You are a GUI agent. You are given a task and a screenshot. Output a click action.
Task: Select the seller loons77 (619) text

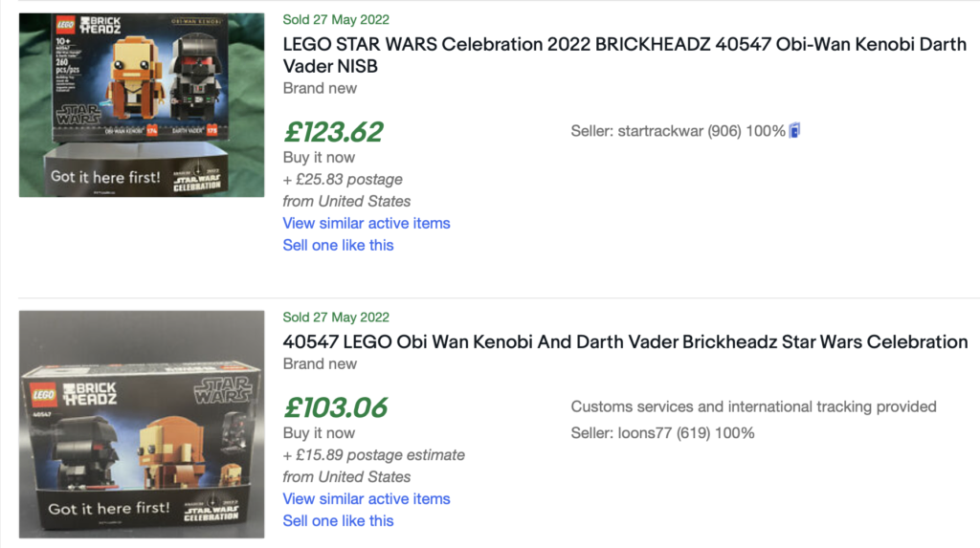coord(662,432)
